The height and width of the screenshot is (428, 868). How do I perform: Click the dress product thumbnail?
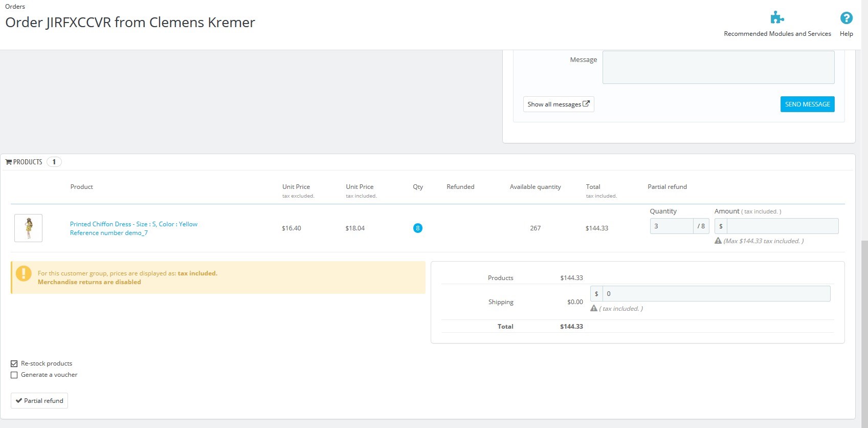coord(29,228)
